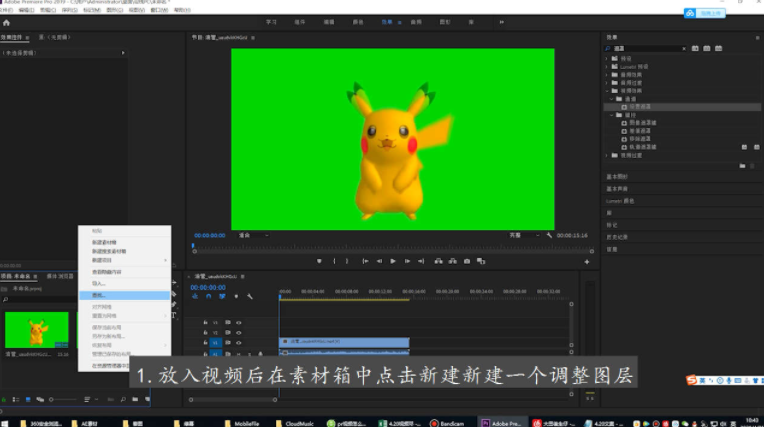The image size is (764, 427).
Task: Create New Bin from Project panel footer
Action: (x=135, y=400)
